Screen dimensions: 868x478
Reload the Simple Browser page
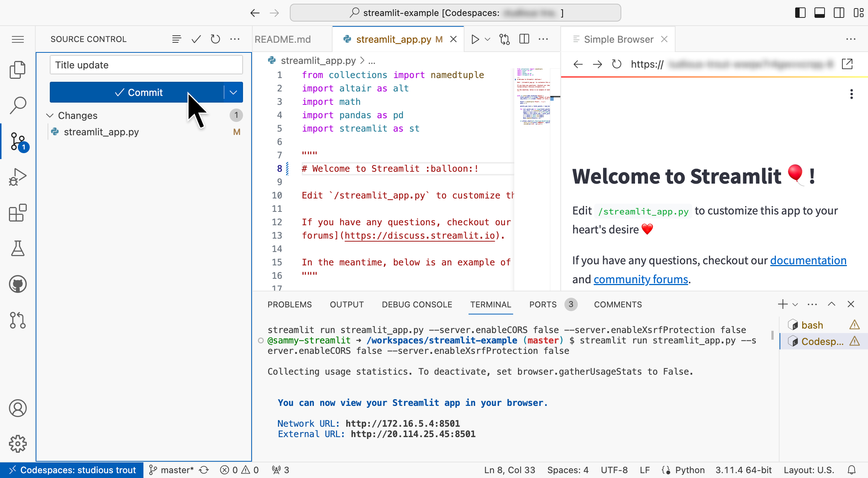pyautogui.click(x=617, y=64)
